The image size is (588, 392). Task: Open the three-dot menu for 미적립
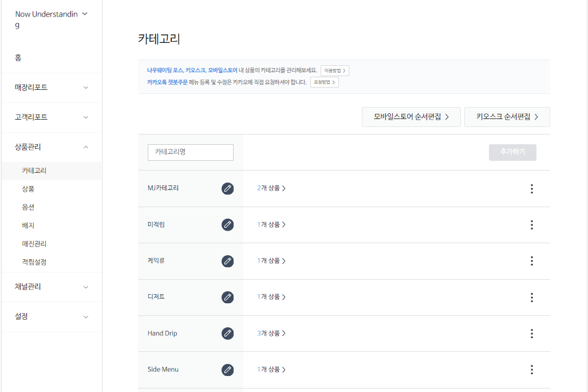531,225
